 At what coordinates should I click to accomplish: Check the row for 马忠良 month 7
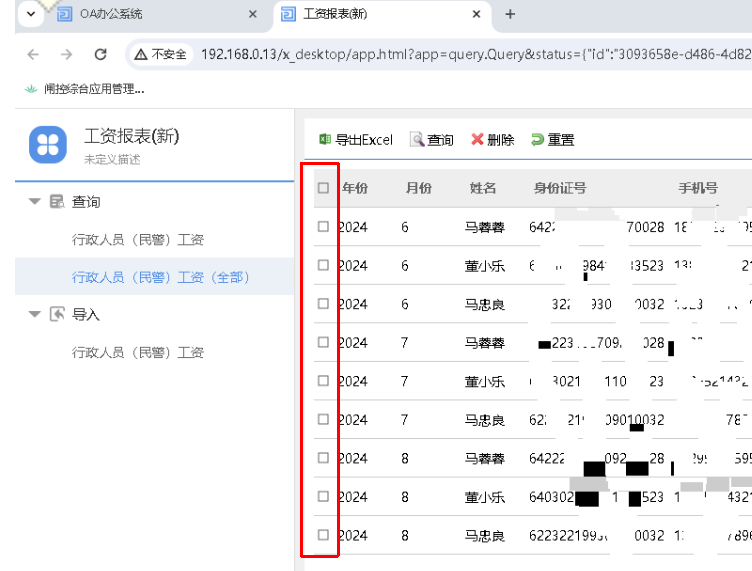click(323, 420)
